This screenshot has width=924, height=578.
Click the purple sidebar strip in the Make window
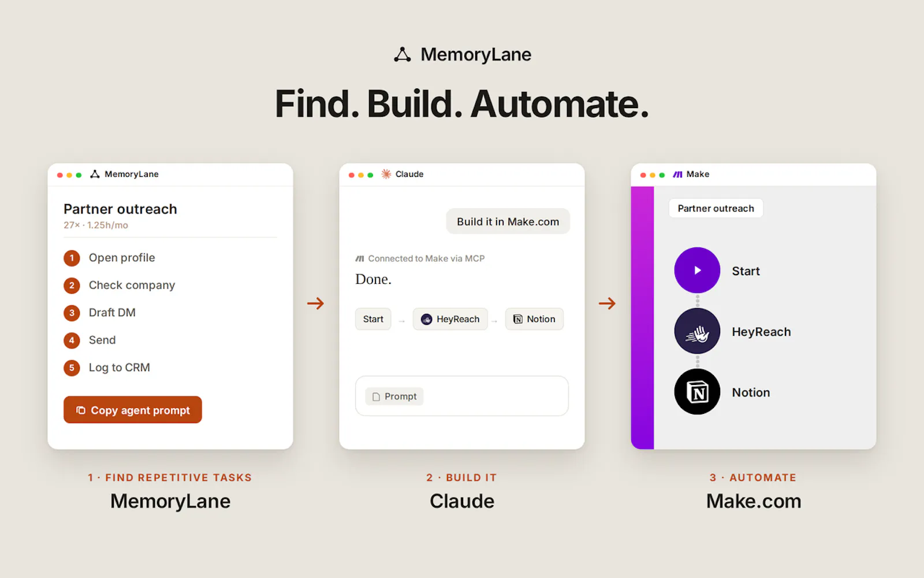[x=642, y=318]
